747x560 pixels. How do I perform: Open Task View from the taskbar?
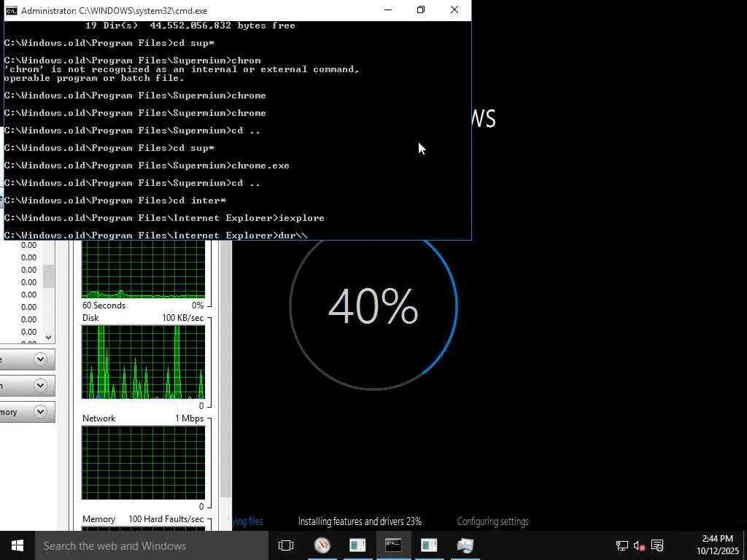tap(286, 545)
